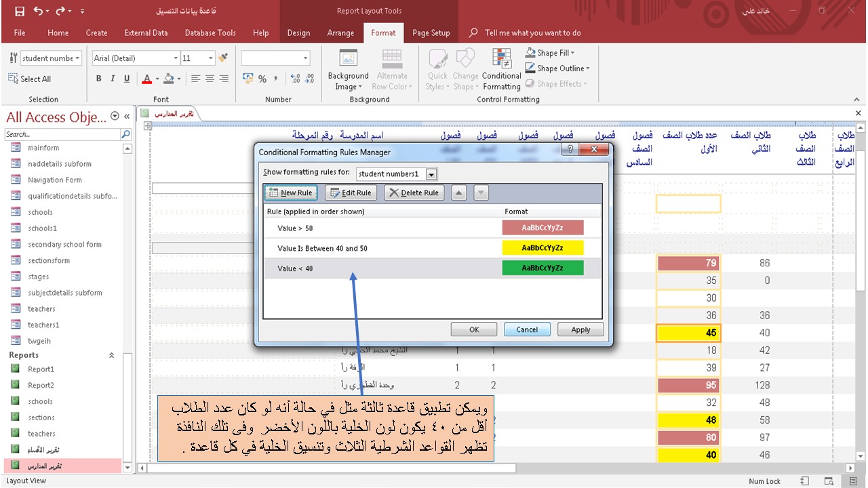868x488 pixels.
Task: Align text left
Action: 196,79
